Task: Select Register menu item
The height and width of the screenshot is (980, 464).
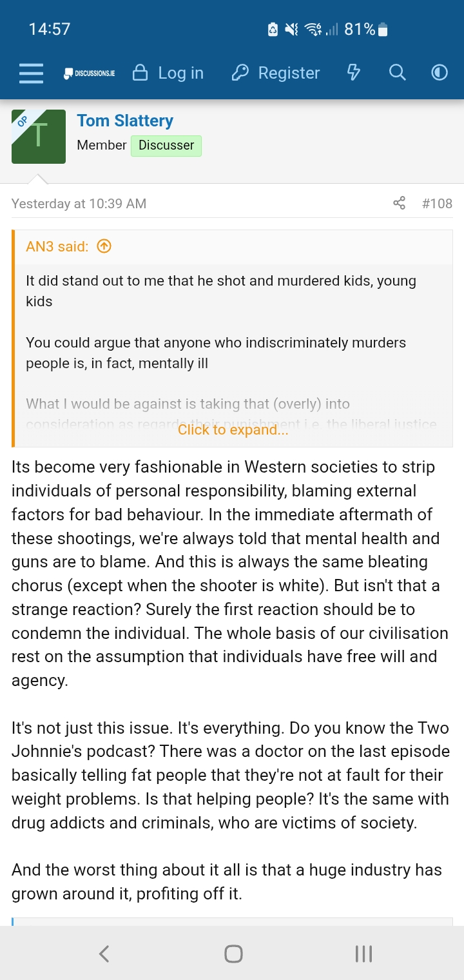Action: click(276, 73)
